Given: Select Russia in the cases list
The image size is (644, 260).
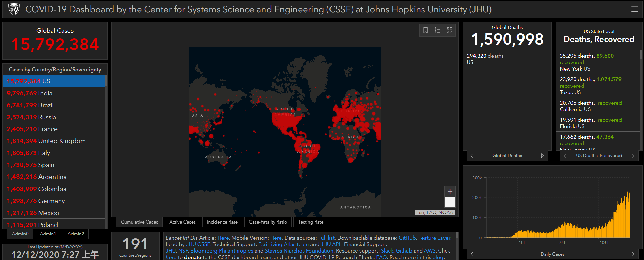Looking at the screenshot, I should (54, 117).
